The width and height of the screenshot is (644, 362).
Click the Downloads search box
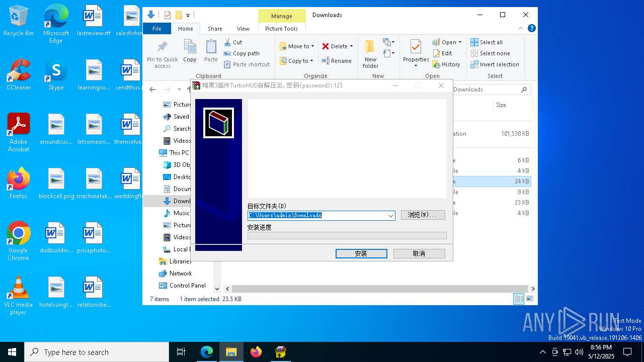[x=492, y=89]
